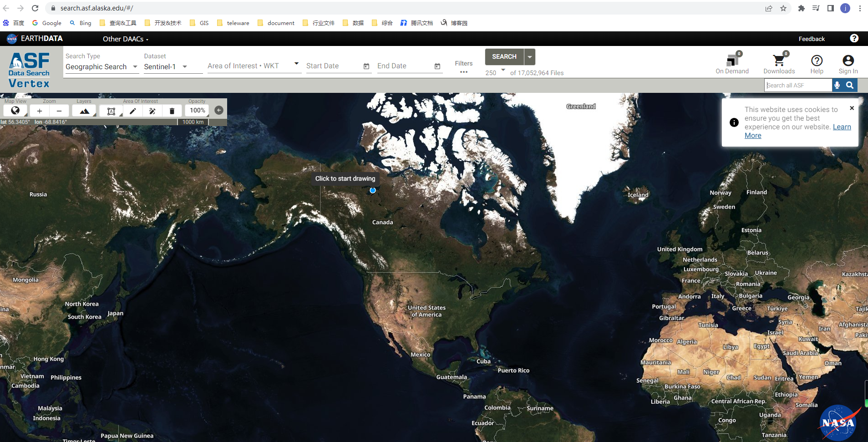The height and width of the screenshot is (442, 868).
Task: Select the bounding box drawing tool
Action: (111, 111)
